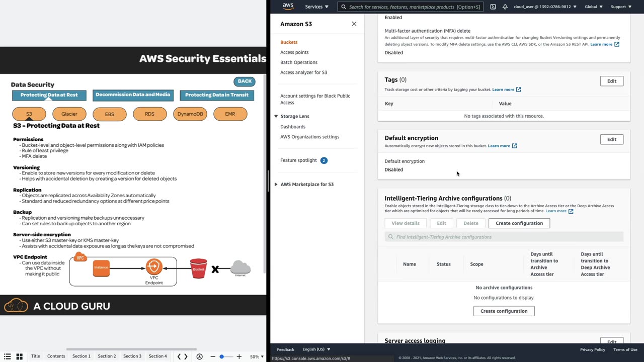The width and height of the screenshot is (644, 362).
Task: Click the Instance icon in VPC diagram
Action: tap(101, 267)
